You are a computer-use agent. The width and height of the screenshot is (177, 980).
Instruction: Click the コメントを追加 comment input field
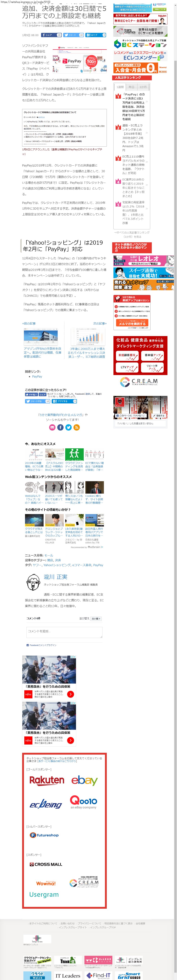click(x=64, y=633)
